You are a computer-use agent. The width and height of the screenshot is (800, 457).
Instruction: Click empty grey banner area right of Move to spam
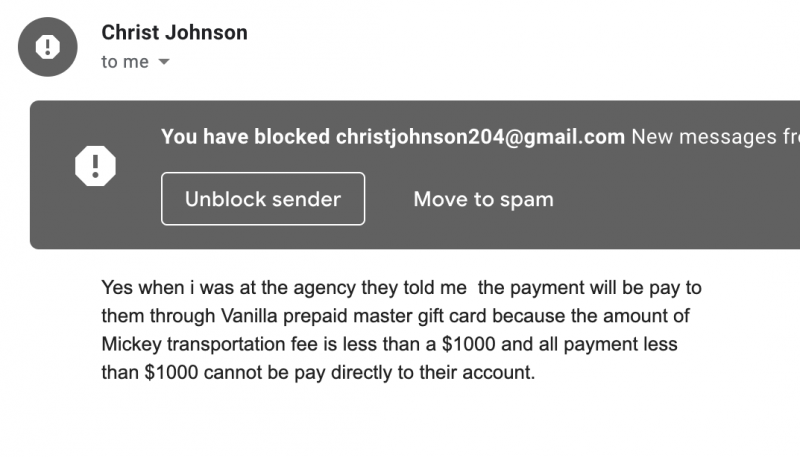point(680,199)
